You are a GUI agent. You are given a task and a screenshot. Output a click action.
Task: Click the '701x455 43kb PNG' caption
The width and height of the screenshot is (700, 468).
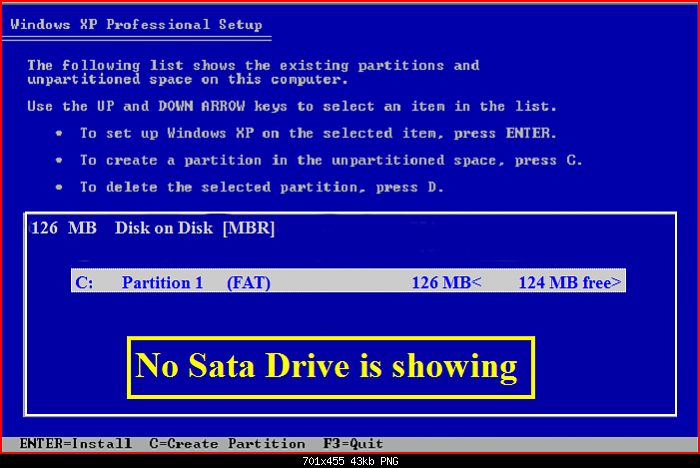tap(350, 461)
